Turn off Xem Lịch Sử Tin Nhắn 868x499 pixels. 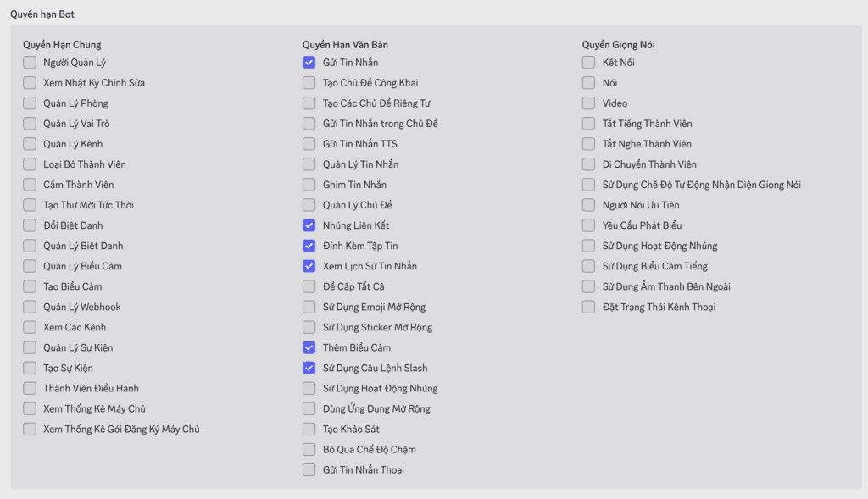click(x=309, y=266)
